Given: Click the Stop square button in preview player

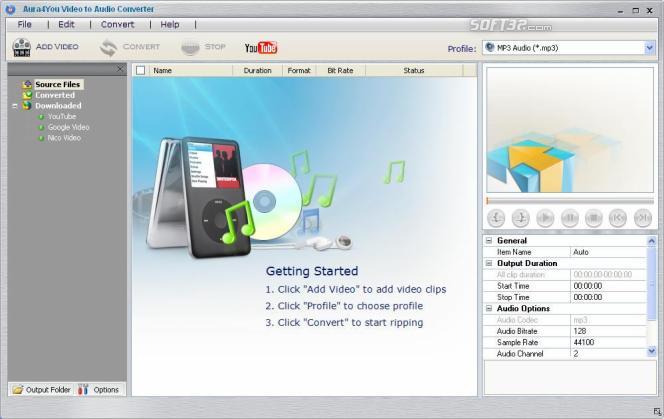Looking at the screenshot, I should tap(594, 218).
